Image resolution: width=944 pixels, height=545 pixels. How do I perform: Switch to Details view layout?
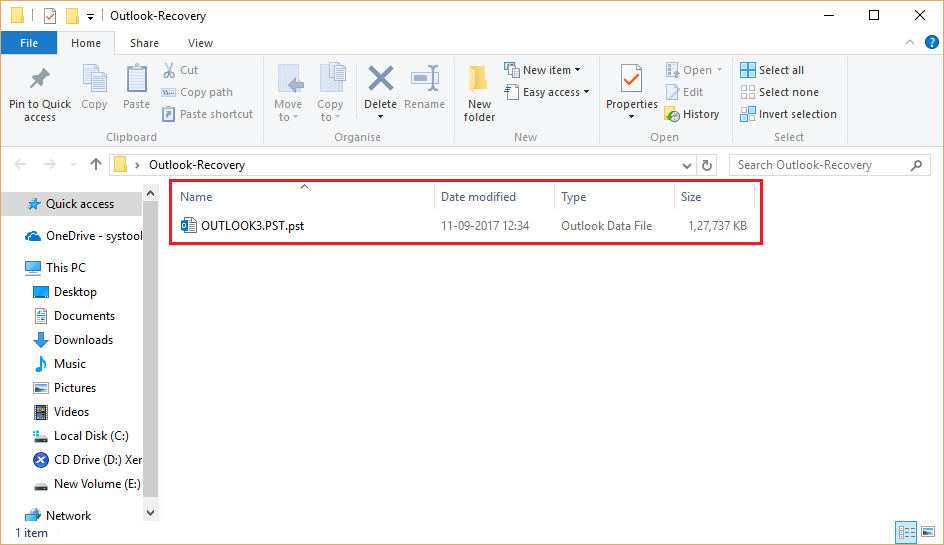pos(906,532)
